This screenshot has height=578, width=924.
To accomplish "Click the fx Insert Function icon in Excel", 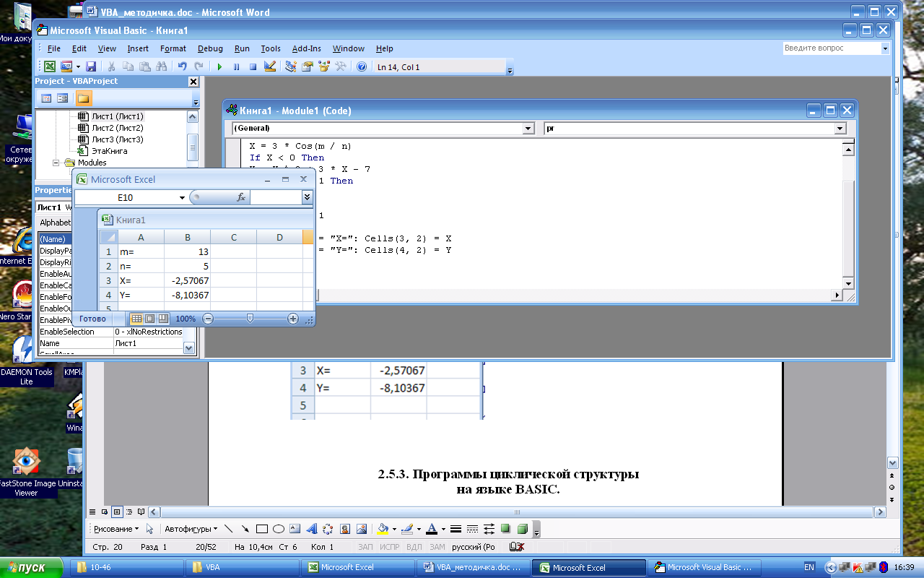I will click(x=241, y=197).
